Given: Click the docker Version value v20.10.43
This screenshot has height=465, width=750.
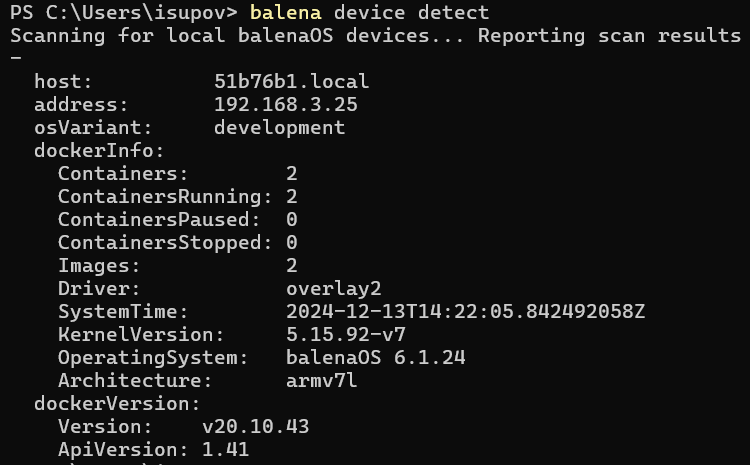Looking at the screenshot, I should [255, 426].
